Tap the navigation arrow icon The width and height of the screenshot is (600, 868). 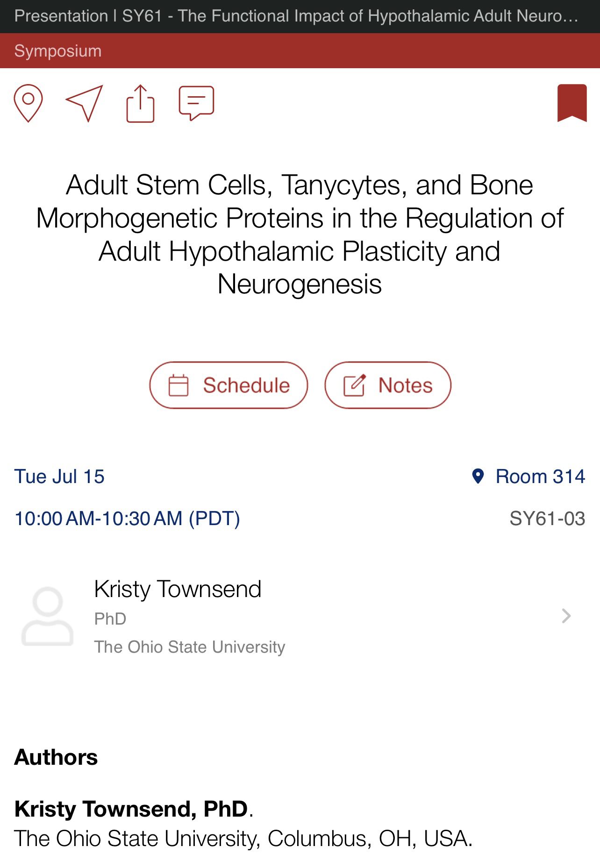85,103
